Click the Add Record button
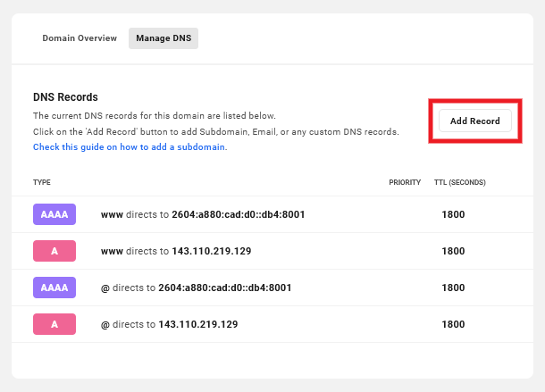The width and height of the screenshot is (545, 392). (474, 121)
